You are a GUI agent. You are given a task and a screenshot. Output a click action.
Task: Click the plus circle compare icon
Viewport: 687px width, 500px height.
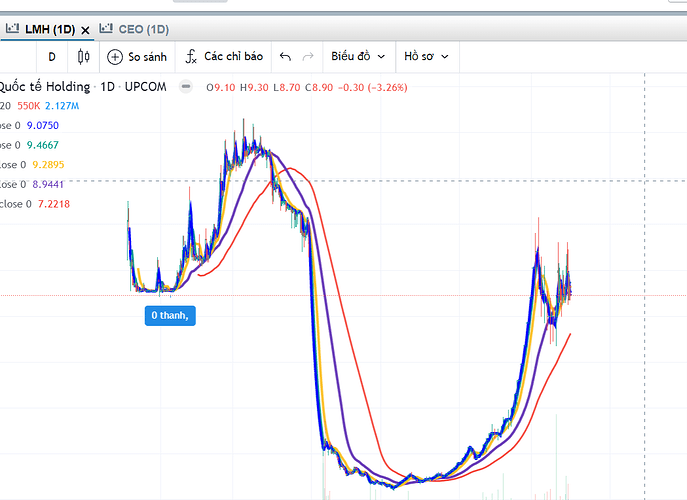click(x=115, y=57)
